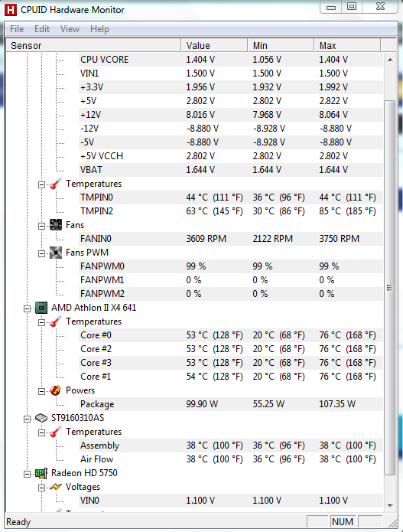Click the vertical scrollbar thumb
This screenshot has width=403, height=532.
point(390,288)
